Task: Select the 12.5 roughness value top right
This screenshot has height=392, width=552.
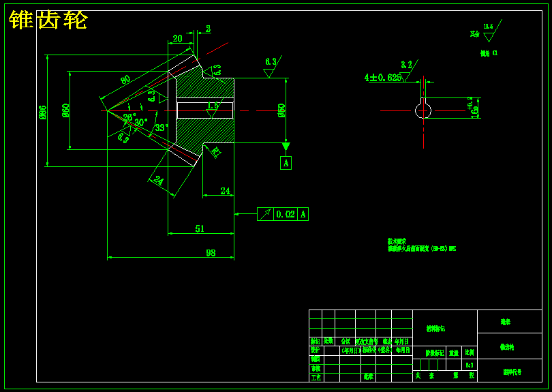Action: [488, 27]
